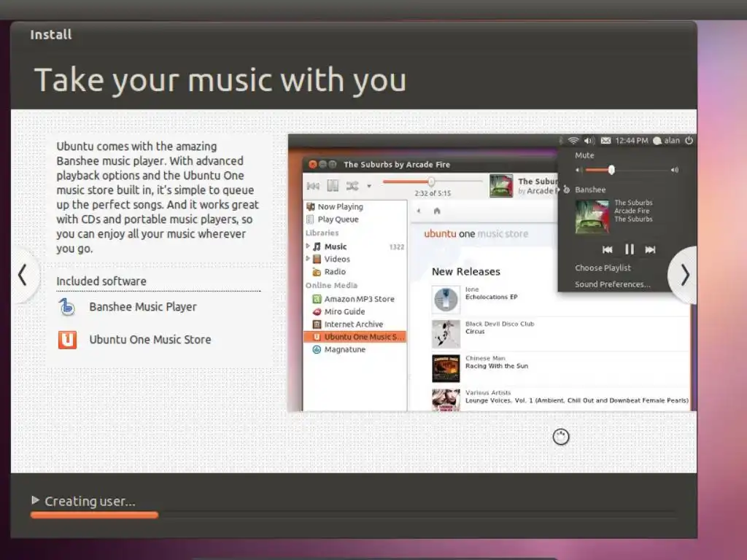Open the sound volume indicator

click(589, 141)
